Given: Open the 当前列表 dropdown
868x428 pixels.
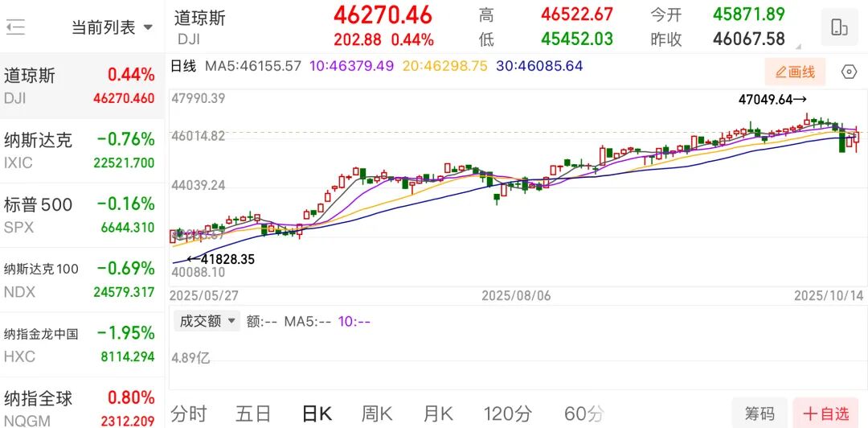Looking at the screenshot, I should [x=112, y=28].
